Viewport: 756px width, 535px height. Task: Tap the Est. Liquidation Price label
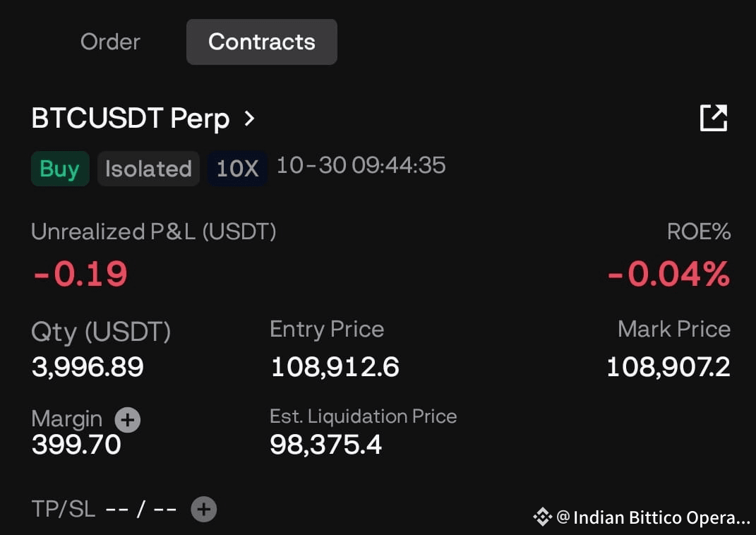point(363,416)
